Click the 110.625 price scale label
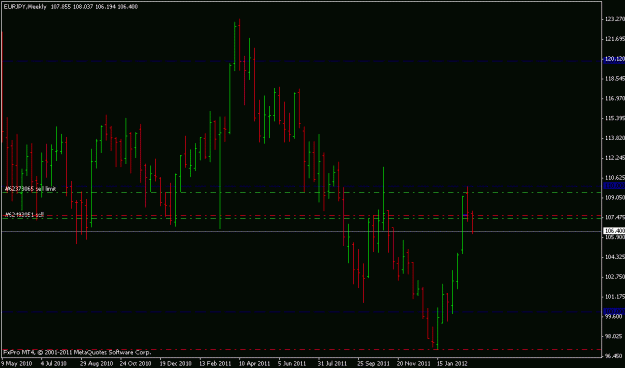The width and height of the screenshot is (625, 368). pyautogui.click(x=615, y=177)
